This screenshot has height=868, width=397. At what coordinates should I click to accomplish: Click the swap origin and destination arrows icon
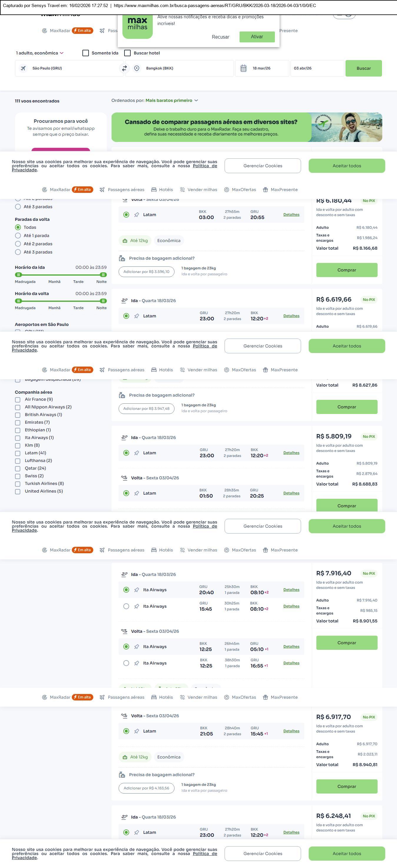click(x=124, y=68)
